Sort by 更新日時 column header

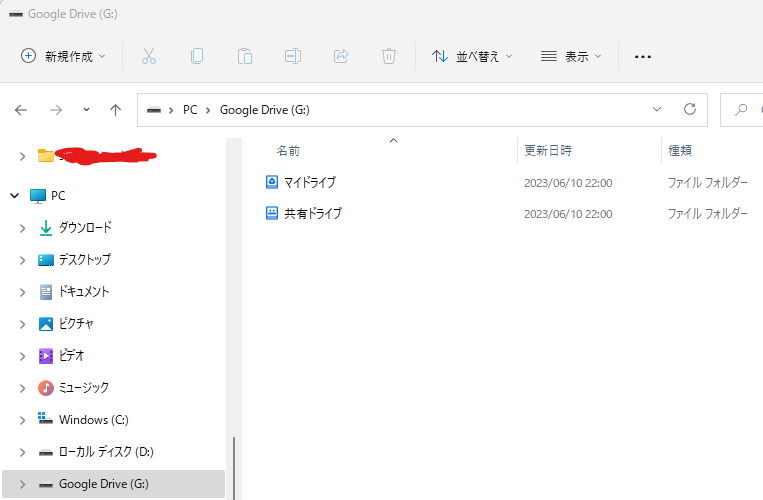point(548,150)
